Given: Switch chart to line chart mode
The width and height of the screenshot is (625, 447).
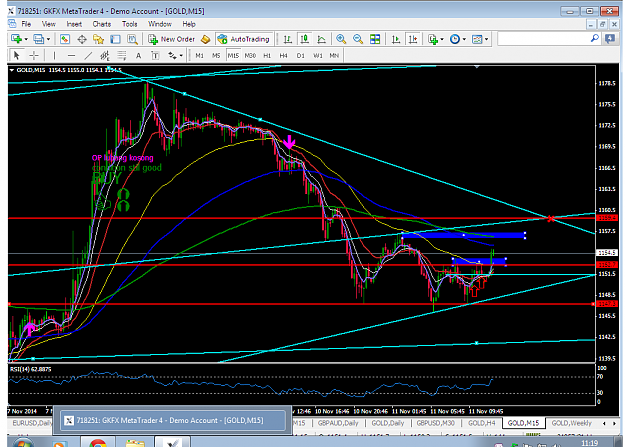Looking at the screenshot, I should [321, 39].
